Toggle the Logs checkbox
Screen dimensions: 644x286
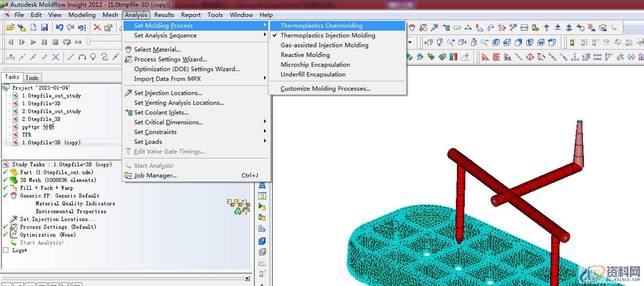click(x=6, y=250)
